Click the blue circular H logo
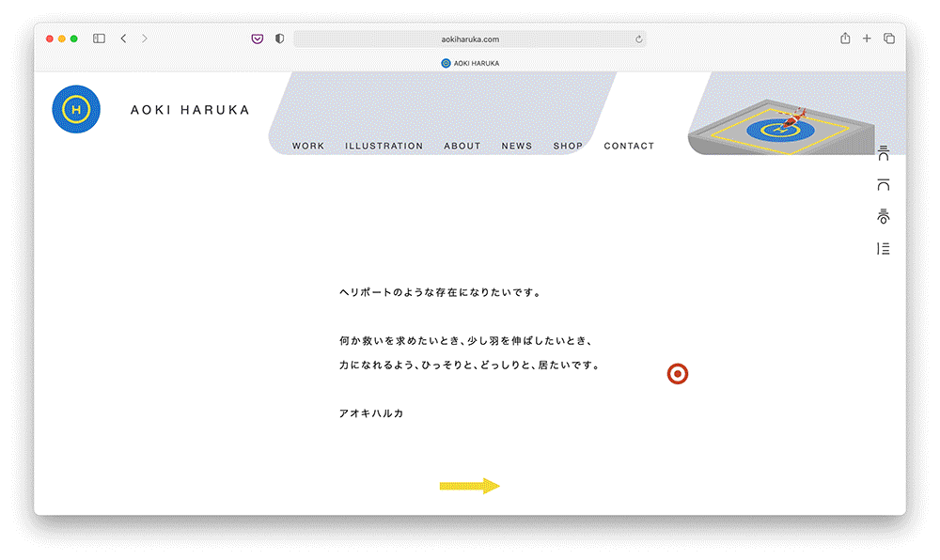940x560 pixels. (76, 109)
